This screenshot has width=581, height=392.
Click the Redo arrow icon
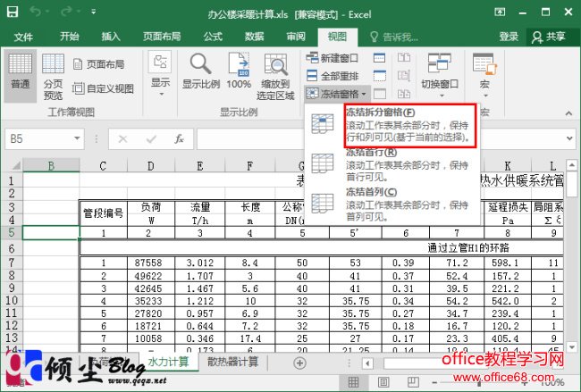[x=66, y=12]
